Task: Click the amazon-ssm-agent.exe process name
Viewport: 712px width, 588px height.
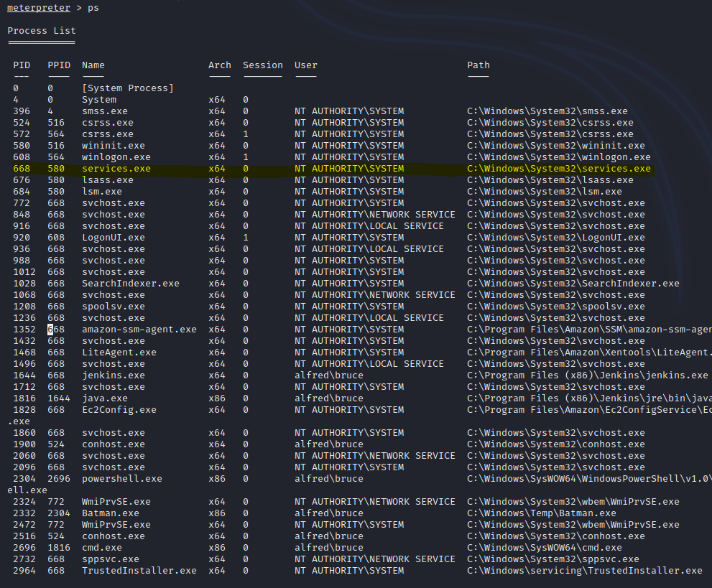Action: click(x=139, y=330)
